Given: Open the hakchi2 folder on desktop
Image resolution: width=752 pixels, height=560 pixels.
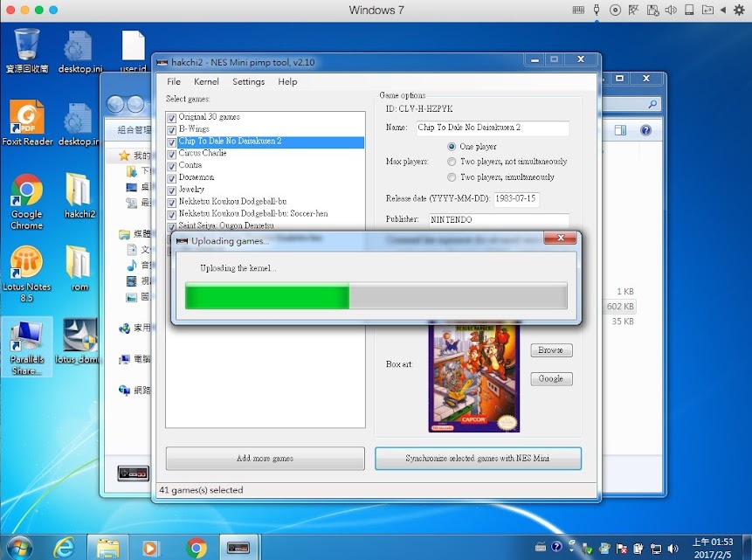Looking at the screenshot, I should pos(79,196).
